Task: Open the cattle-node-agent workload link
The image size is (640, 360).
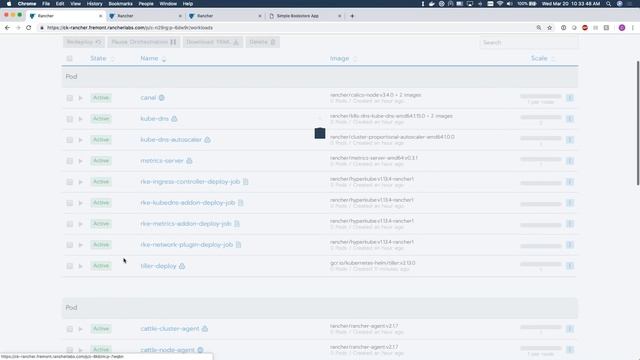Action: [167, 350]
